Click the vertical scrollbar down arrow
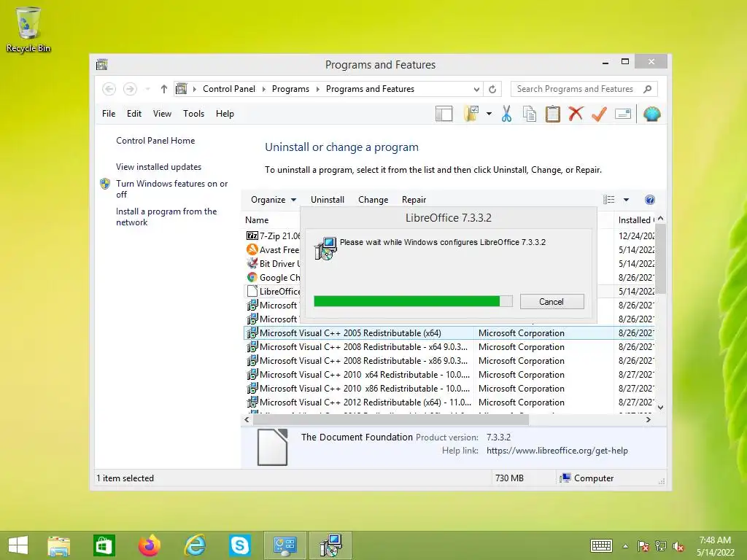The width and height of the screenshot is (747, 560). [x=660, y=407]
